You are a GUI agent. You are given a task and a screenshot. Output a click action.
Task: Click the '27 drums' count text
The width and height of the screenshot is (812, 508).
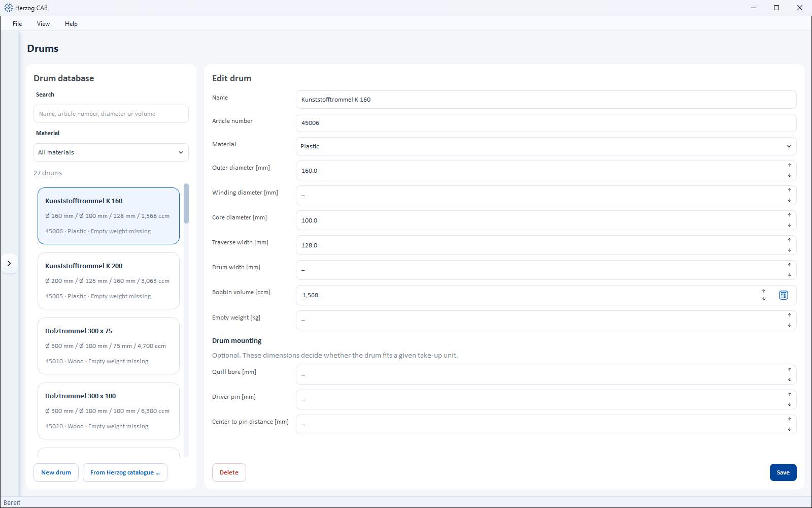tap(48, 173)
